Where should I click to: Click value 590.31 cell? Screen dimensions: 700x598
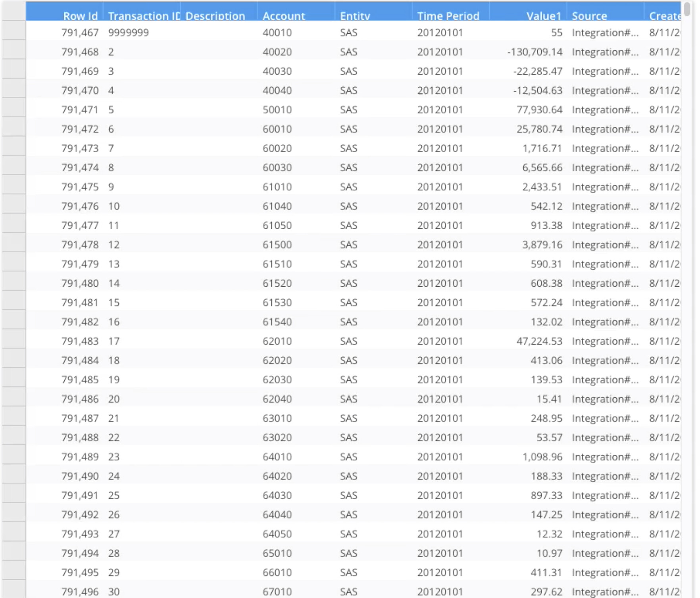(528, 264)
